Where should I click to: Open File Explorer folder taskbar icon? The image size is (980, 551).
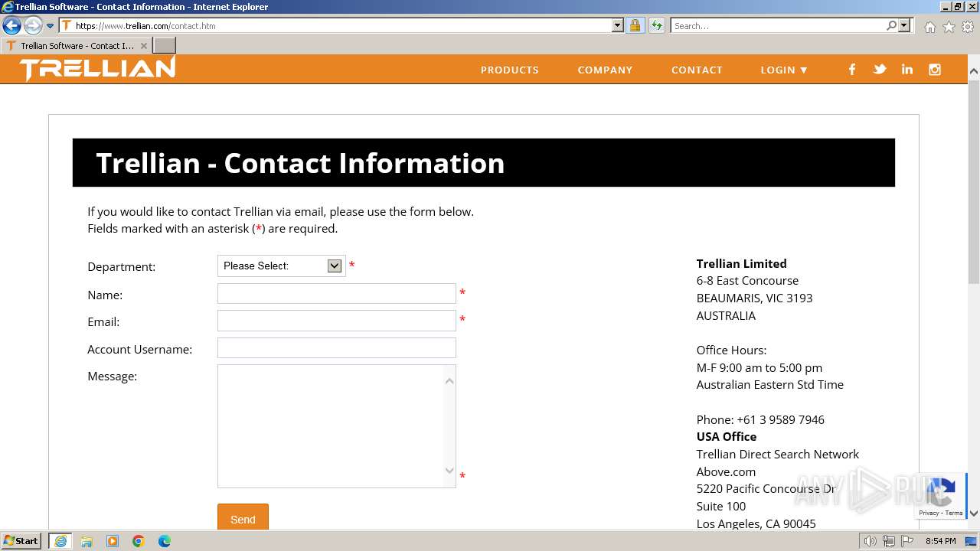point(87,541)
